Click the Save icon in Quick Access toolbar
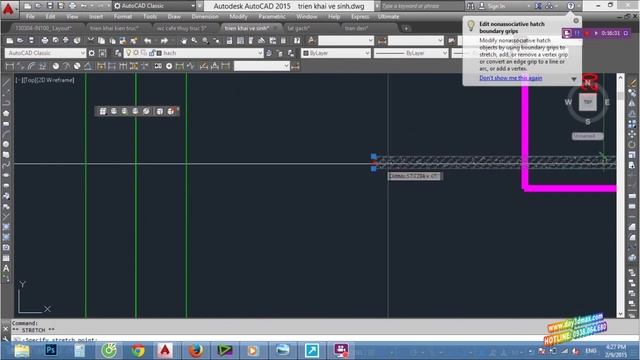Screen dimensions: 640x360 coord(49,6)
